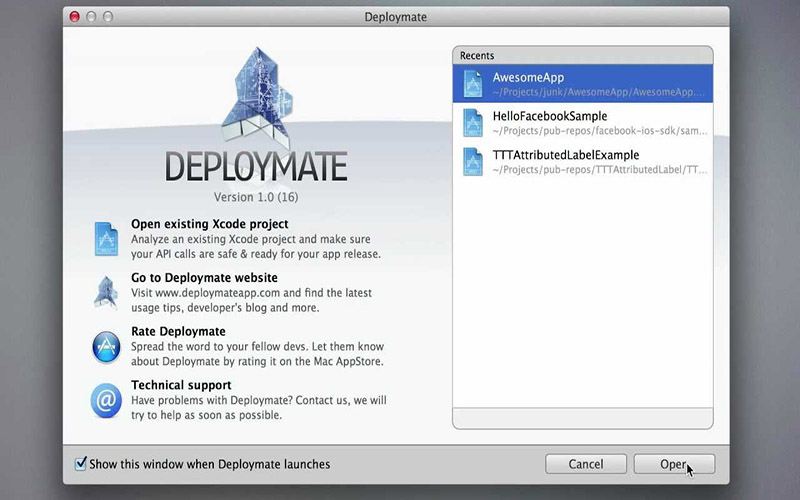This screenshot has width=800, height=500.
Task: Open existing Xcode project link
Action: tap(210, 224)
